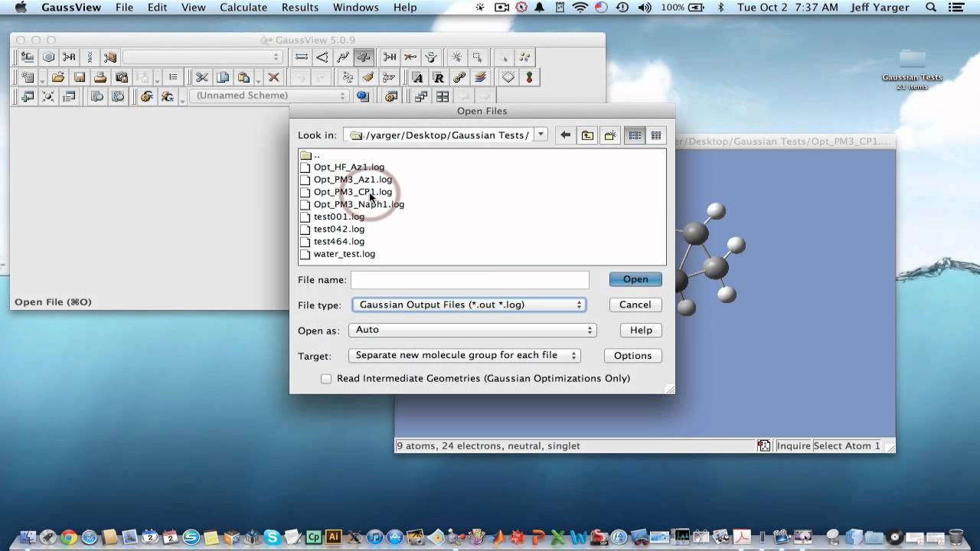Select the test464.log file
The width and height of the screenshot is (980, 551).
point(339,241)
